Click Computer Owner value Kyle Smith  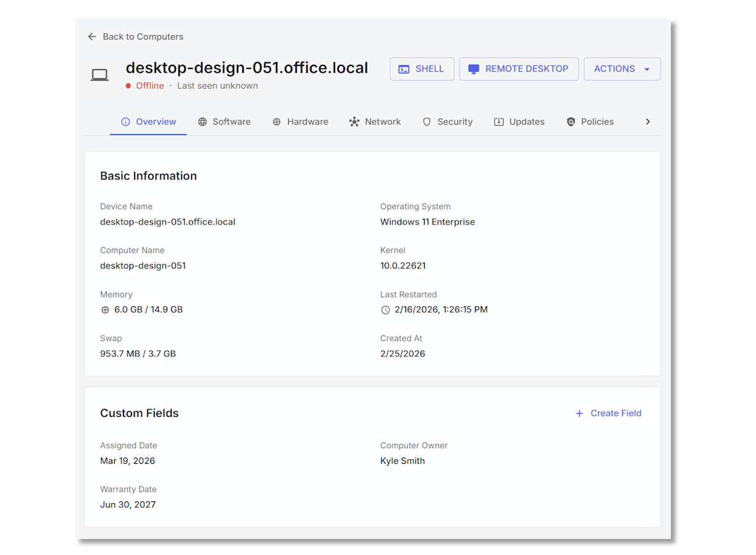click(402, 461)
